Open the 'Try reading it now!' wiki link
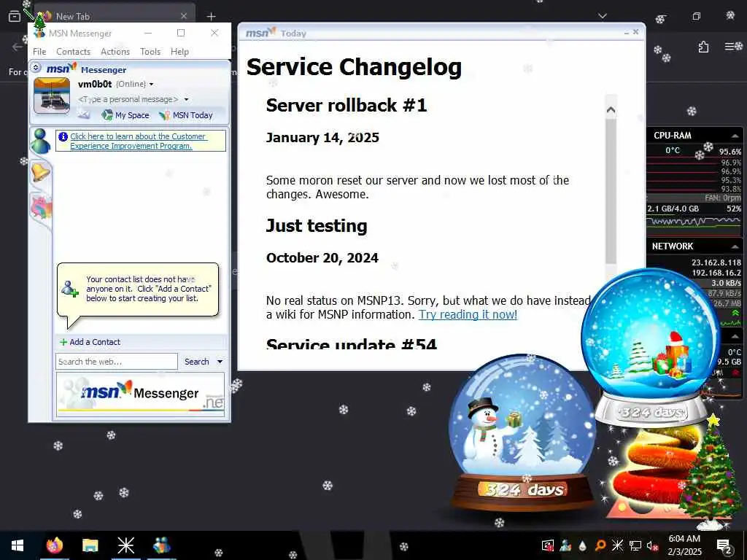 (x=468, y=315)
